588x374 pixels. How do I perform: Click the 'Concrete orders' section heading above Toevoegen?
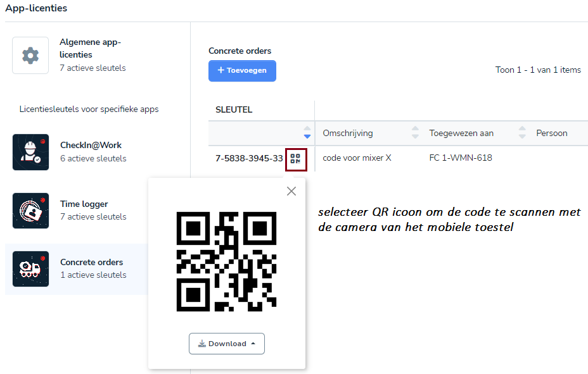[240, 51]
